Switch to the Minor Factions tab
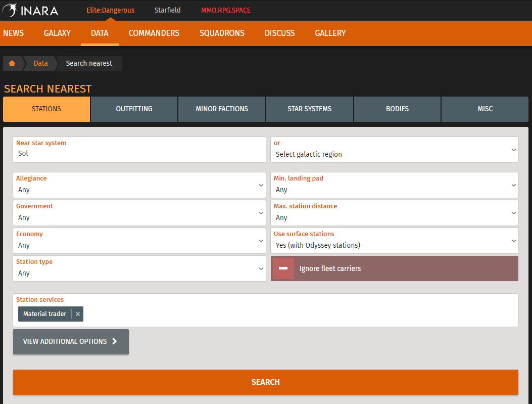 (x=222, y=109)
